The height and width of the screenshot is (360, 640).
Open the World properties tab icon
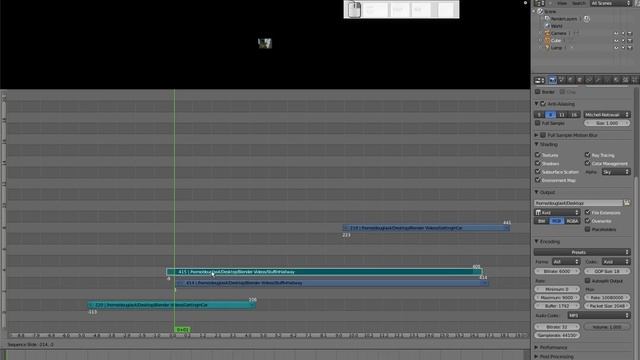[x=571, y=80]
